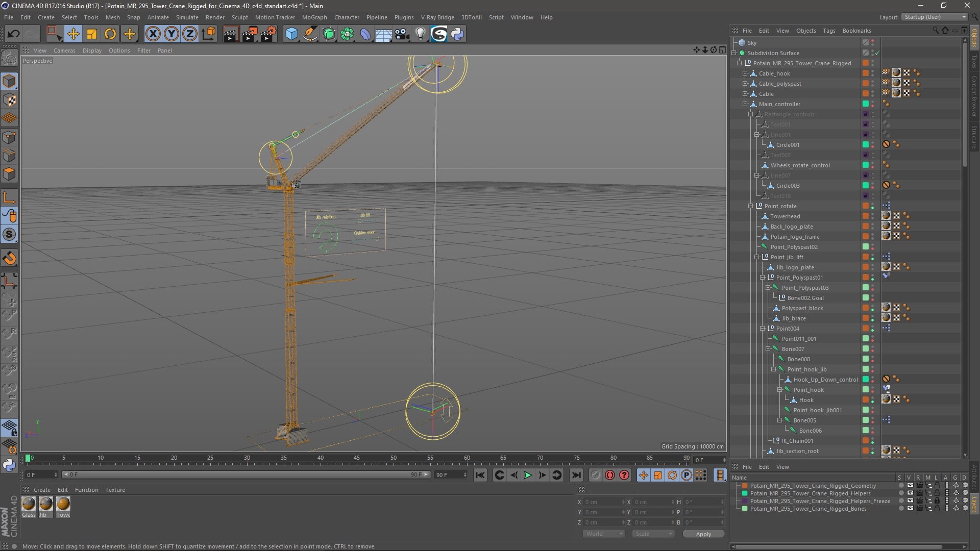Select the Hook_Up_Down_control object
This screenshot has width=980, height=551.
coord(825,380)
